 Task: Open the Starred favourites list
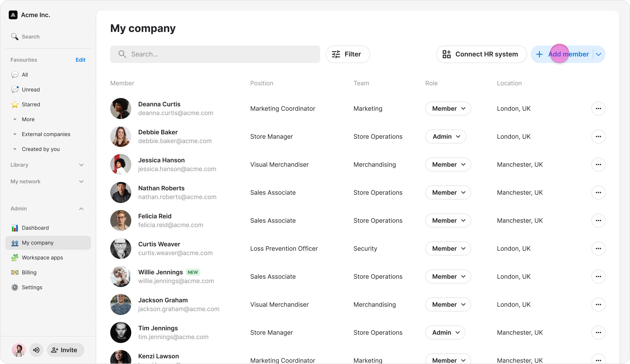pos(31,104)
